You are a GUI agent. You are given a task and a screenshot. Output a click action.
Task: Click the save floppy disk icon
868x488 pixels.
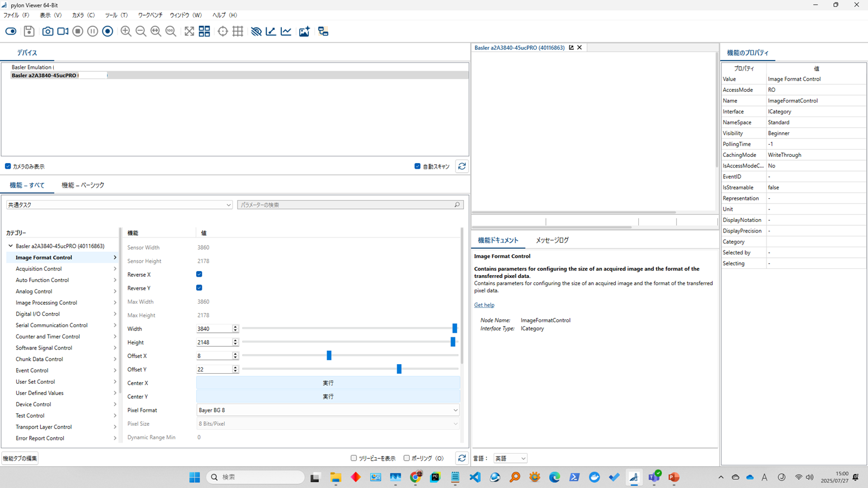[29, 31]
